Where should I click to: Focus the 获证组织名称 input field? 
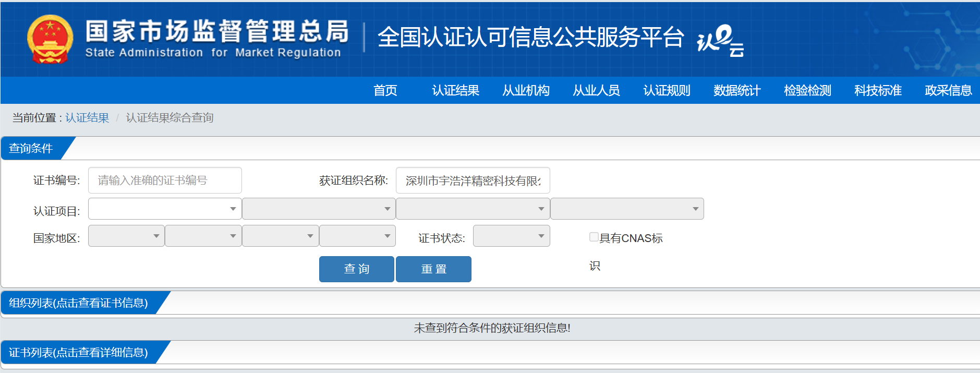point(473,181)
